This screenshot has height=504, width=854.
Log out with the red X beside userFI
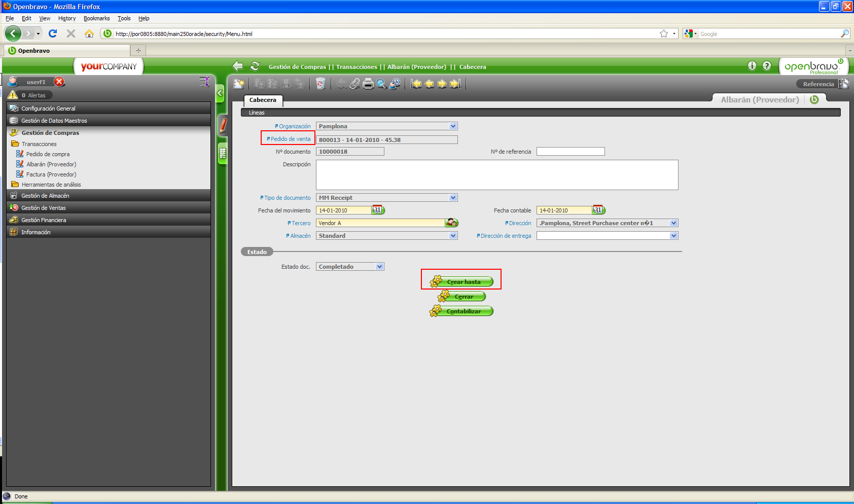pyautogui.click(x=59, y=82)
